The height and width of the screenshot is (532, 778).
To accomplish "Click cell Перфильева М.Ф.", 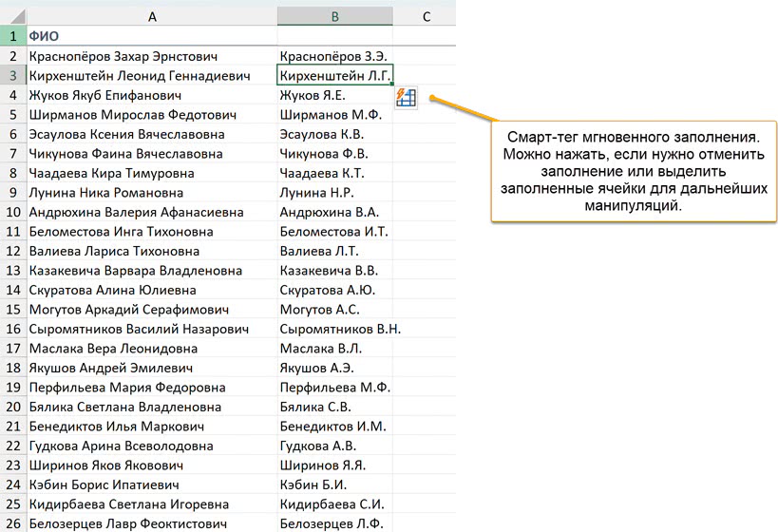I will pos(335,387).
